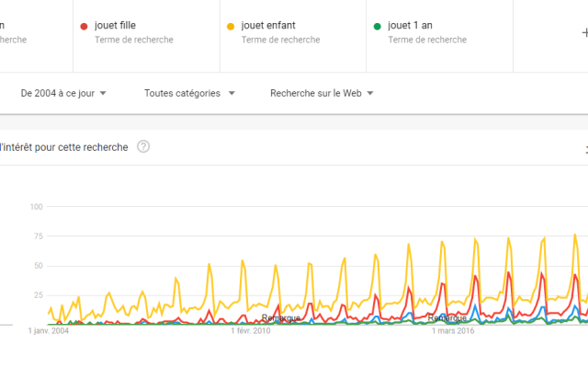The image size is (588, 368).
Task: Click 'Terme de recherche' under jouet enfant
Action: click(280, 40)
